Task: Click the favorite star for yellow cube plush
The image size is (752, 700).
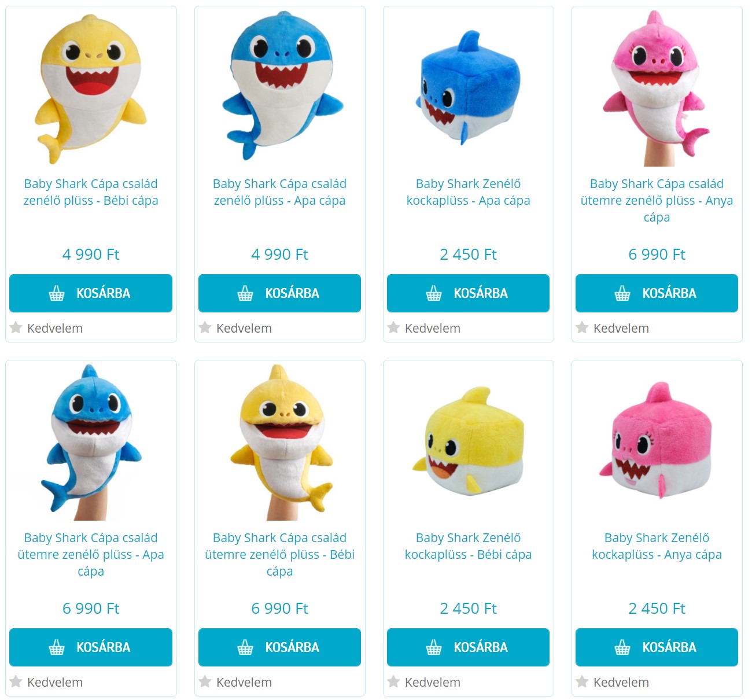Action: pyautogui.click(x=393, y=682)
